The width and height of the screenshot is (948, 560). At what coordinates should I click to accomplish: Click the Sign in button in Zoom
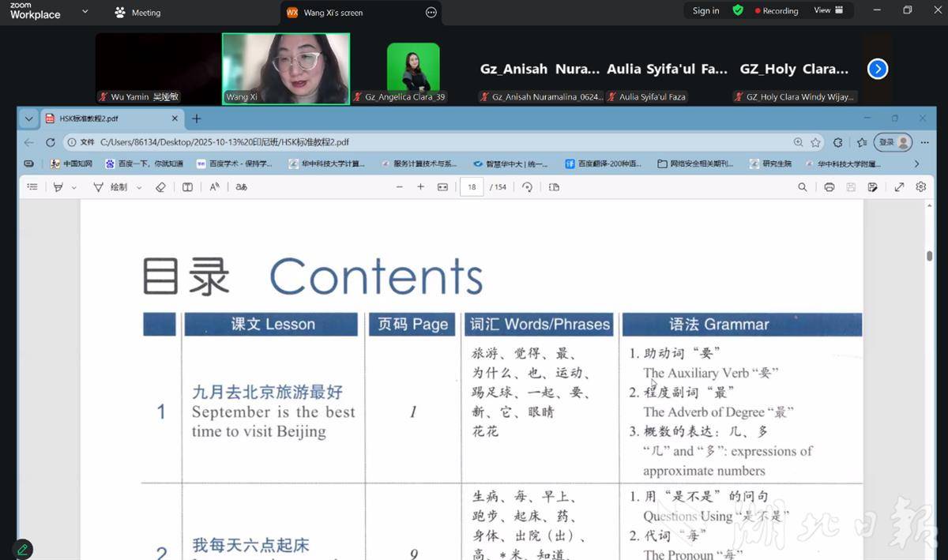pos(705,11)
